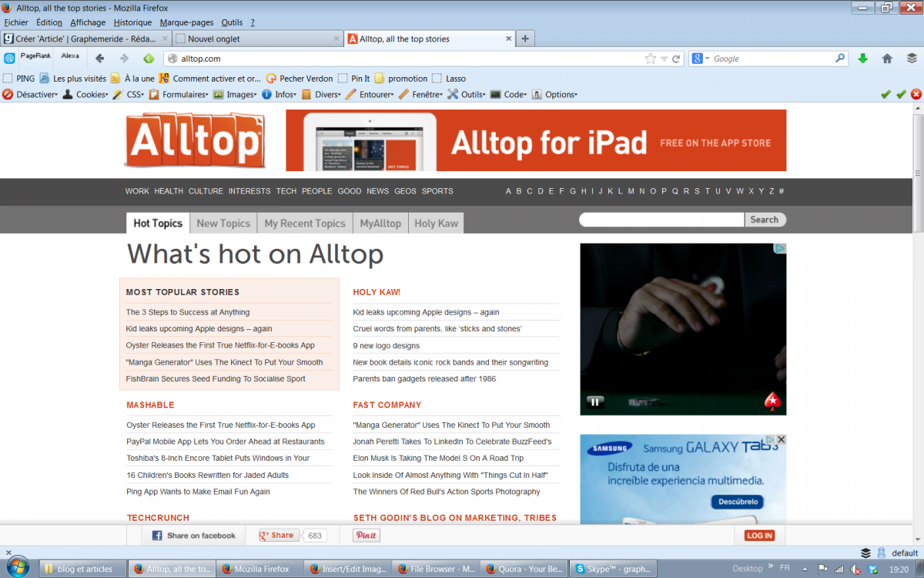Click the Alexa toolbar button
This screenshot has height=578, width=924.
click(x=70, y=56)
